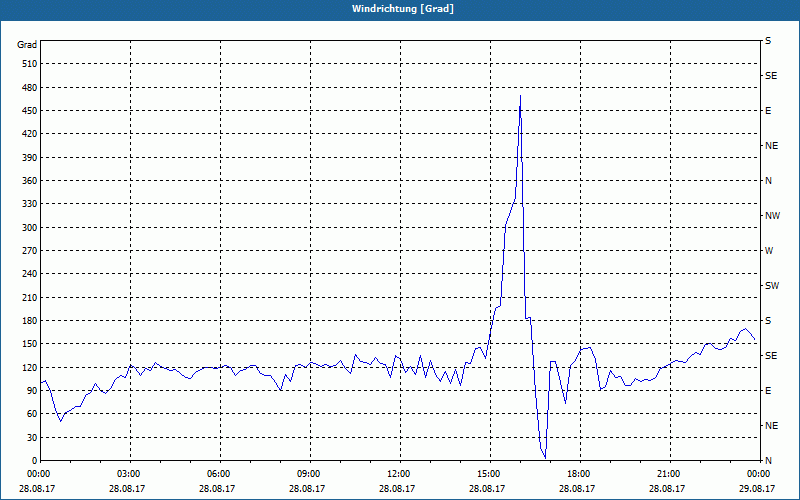
Task: Click the 30 value on the left axis
Action: point(32,437)
